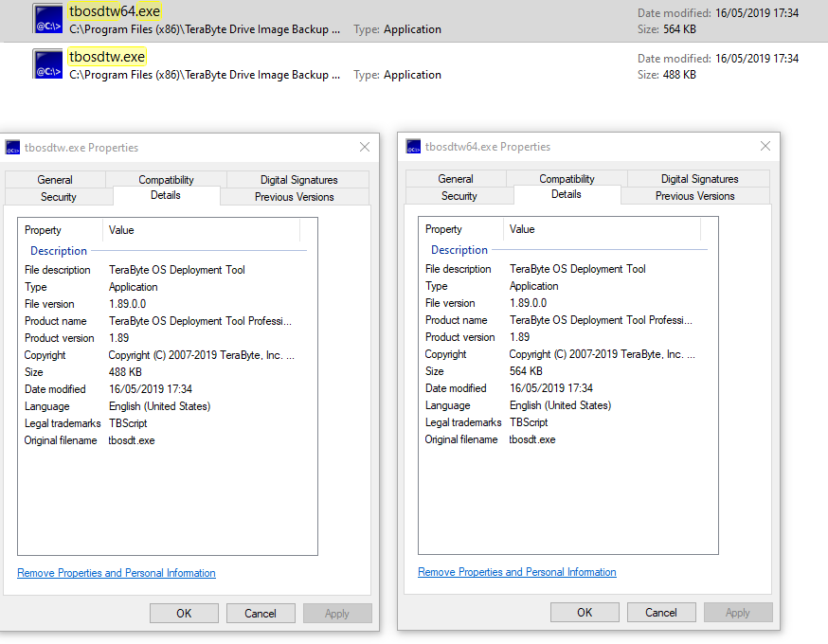Click the title bar icon of tbosdtw.exe Properties

(x=12, y=148)
